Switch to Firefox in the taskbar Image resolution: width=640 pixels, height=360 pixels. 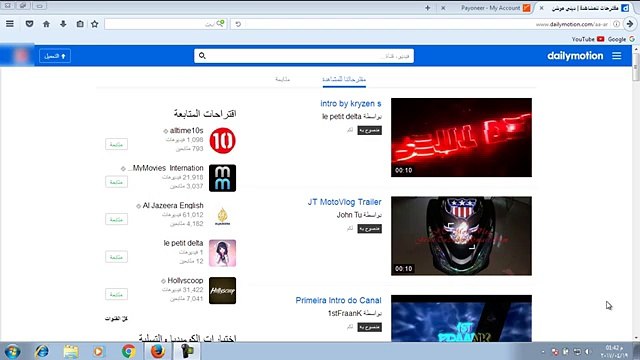(158, 351)
